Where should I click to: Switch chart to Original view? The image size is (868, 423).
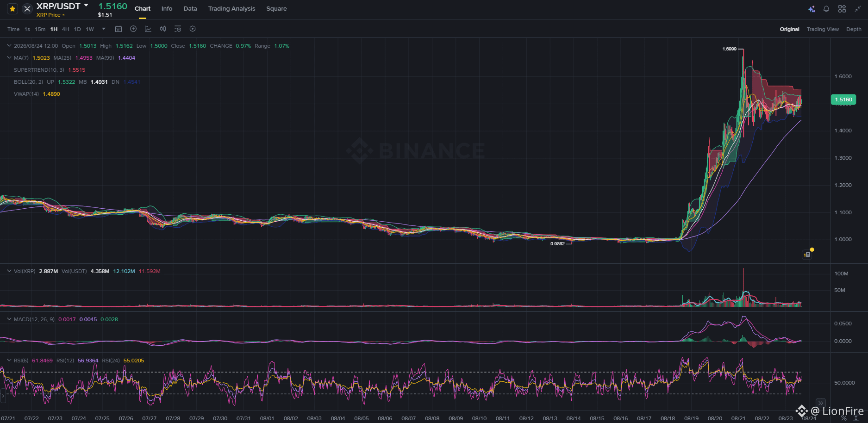pos(789,29)
